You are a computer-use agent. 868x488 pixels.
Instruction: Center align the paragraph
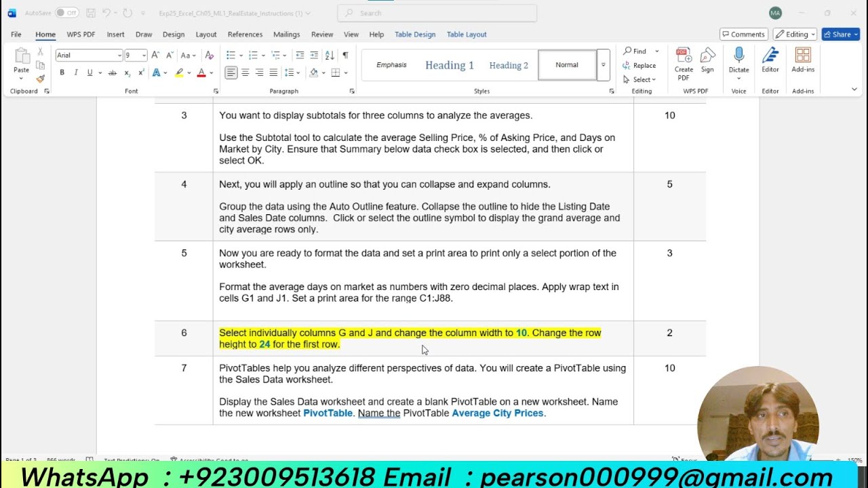245,73
